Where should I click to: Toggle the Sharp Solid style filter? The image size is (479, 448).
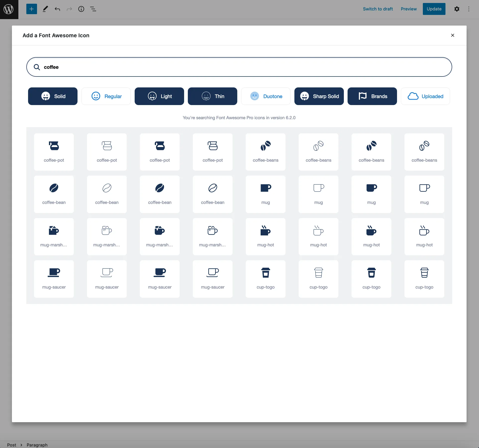pos(319,96)
